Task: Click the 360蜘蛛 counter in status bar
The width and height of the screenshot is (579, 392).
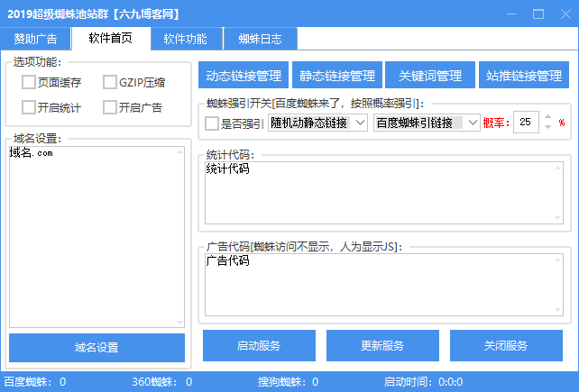Action: [x=162, y=382]
